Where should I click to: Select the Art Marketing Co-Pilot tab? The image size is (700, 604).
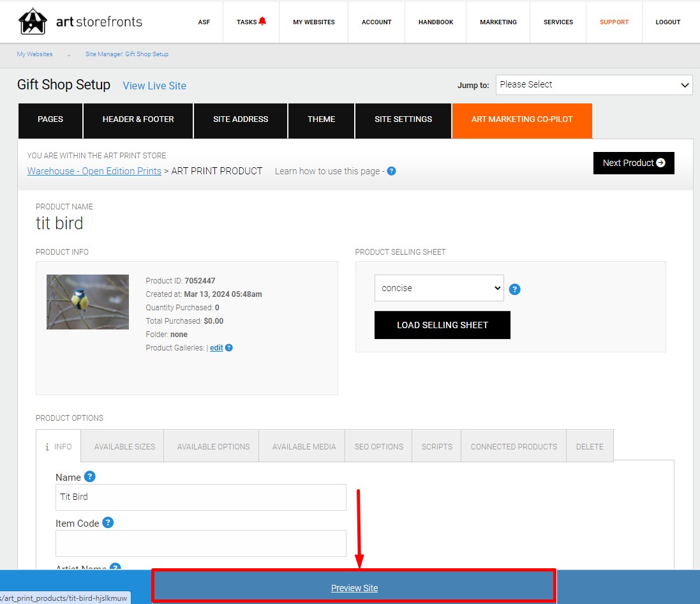pos(522,119)
